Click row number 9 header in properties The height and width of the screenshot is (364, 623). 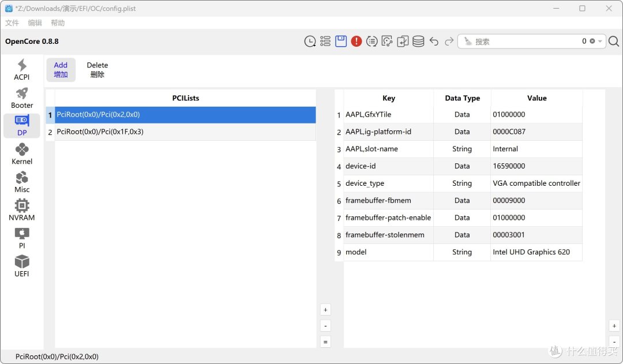tap(339, 253)
